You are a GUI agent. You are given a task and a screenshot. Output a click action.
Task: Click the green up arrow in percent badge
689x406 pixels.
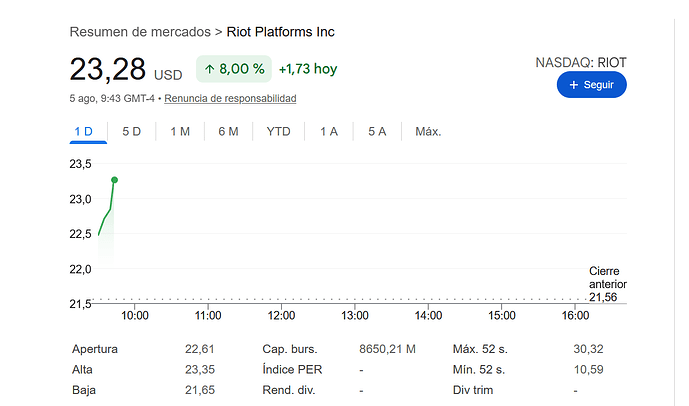[210, 69]
